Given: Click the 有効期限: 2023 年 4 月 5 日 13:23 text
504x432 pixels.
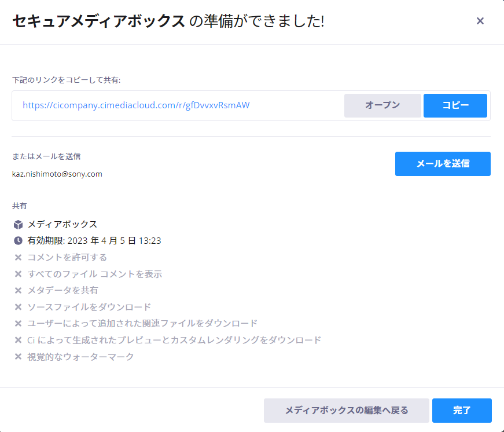Looking at the screenshot, I should [x=94, y=240].
